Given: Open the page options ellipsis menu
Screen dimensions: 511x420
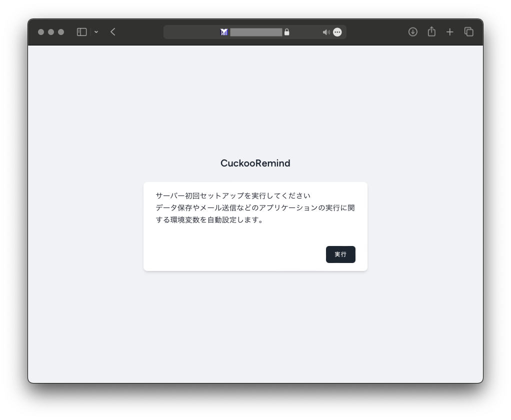Looking at the screenshot, I should coord(337,32).
